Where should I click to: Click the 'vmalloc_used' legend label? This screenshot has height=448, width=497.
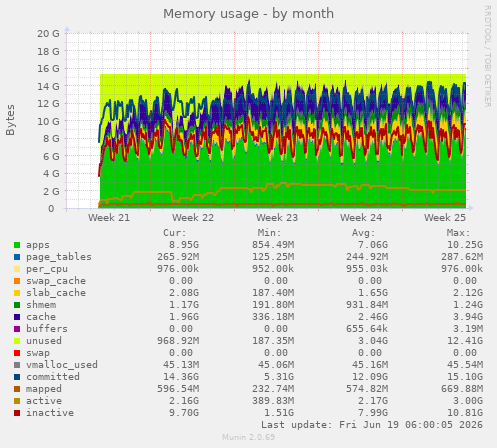tap(62, 365)
